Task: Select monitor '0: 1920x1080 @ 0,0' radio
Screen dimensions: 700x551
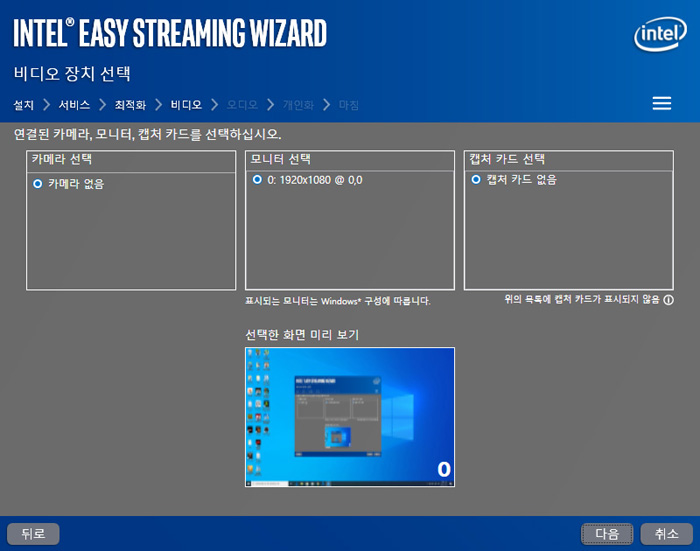Action: point(257,179)
